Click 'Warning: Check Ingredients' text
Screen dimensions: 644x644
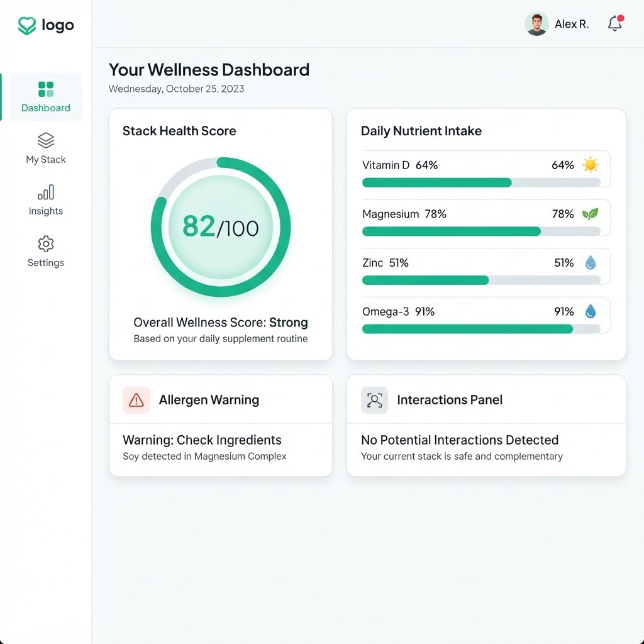(x=202, y=440)
